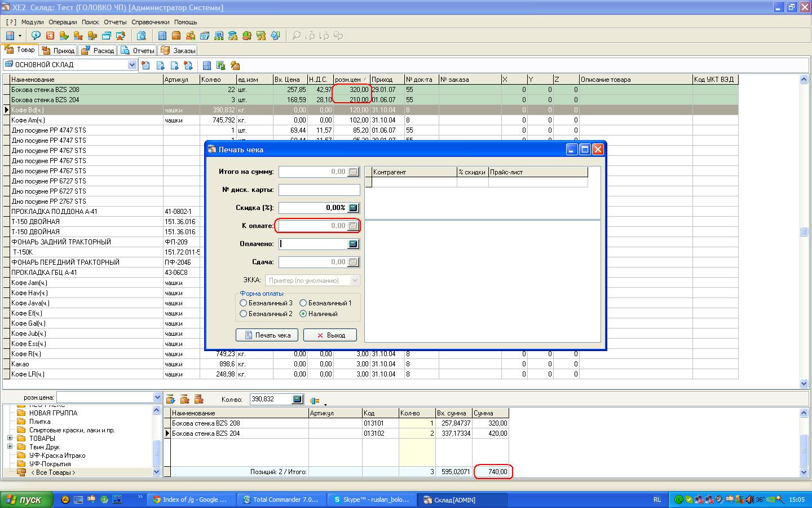Viewport: 812px width, 508px height.
Task: Open the ОСНОВНОЙ СКЛАД warehouse dropdown
Action: tap(132, 65)
